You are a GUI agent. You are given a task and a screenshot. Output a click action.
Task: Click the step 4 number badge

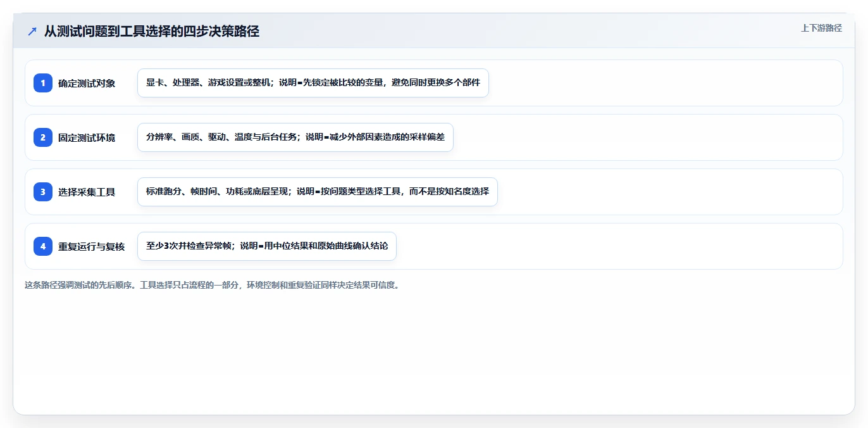click(x=43, y=246)
